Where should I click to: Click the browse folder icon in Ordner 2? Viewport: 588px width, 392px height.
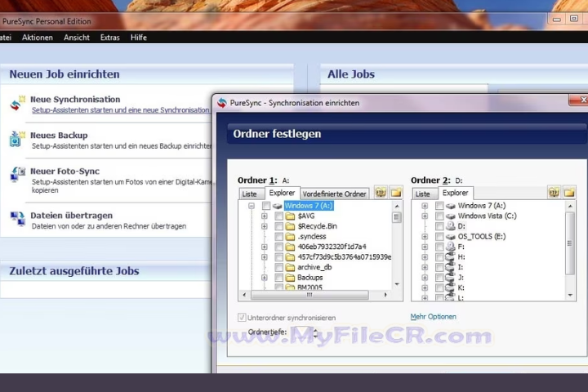[569, 193]
